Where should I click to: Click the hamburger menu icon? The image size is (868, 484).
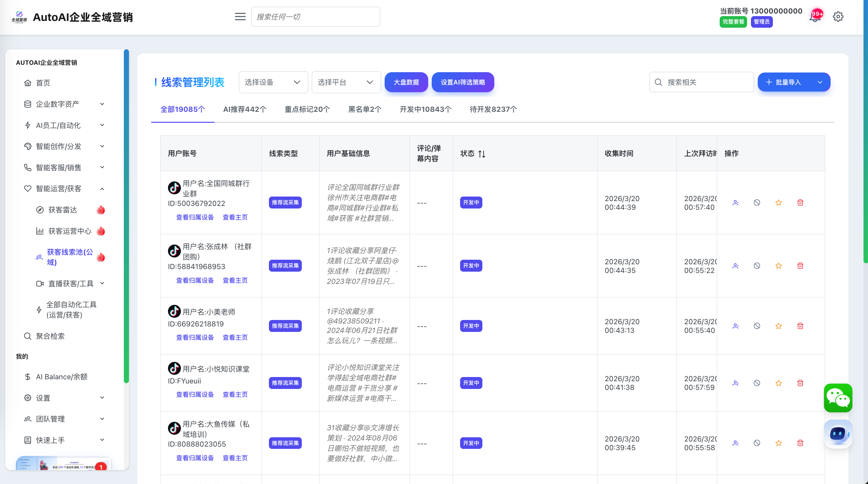[x=240, y=16]
